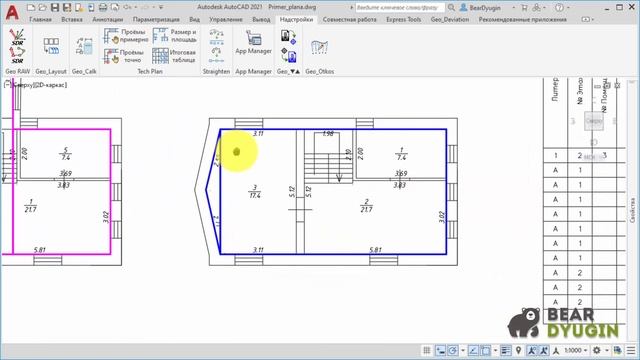Toggle snap mode in status bar

(x=440, y=351)
